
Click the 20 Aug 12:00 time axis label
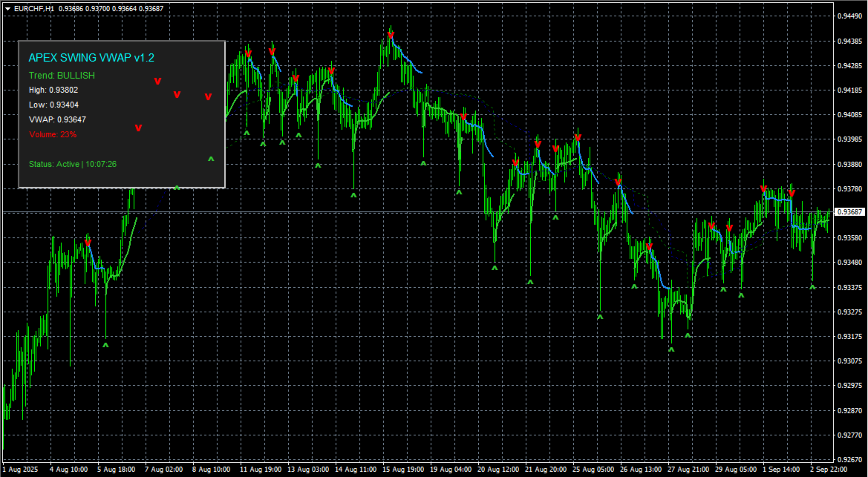pyautogui.click(x=499, y=470)
